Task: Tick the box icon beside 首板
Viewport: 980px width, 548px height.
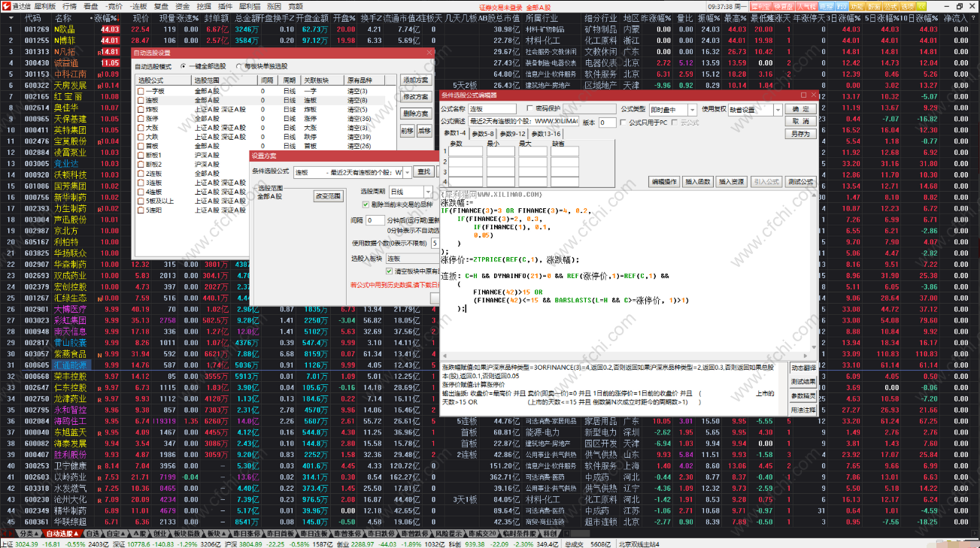Action: tap(140, 146)
